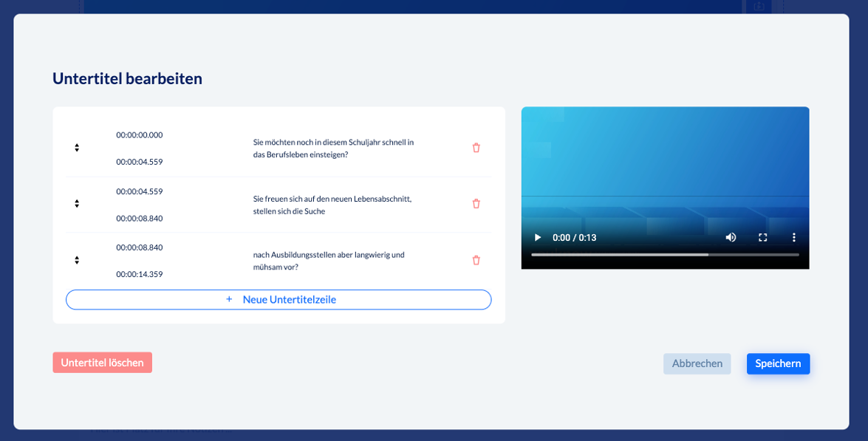The width and height of the screenshot is (868, 441).
Task: Save subtitles with Speichern
Action: pos(778,363)
